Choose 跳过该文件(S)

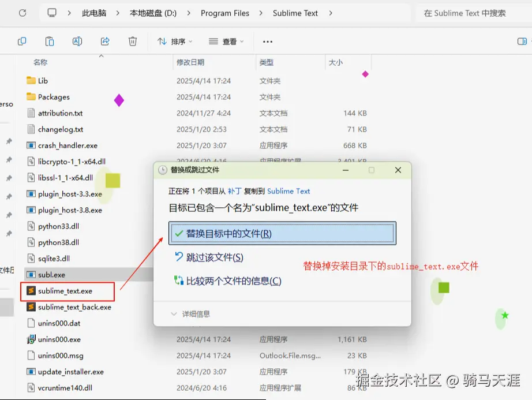pyautogui.click(x=209, y=257)
